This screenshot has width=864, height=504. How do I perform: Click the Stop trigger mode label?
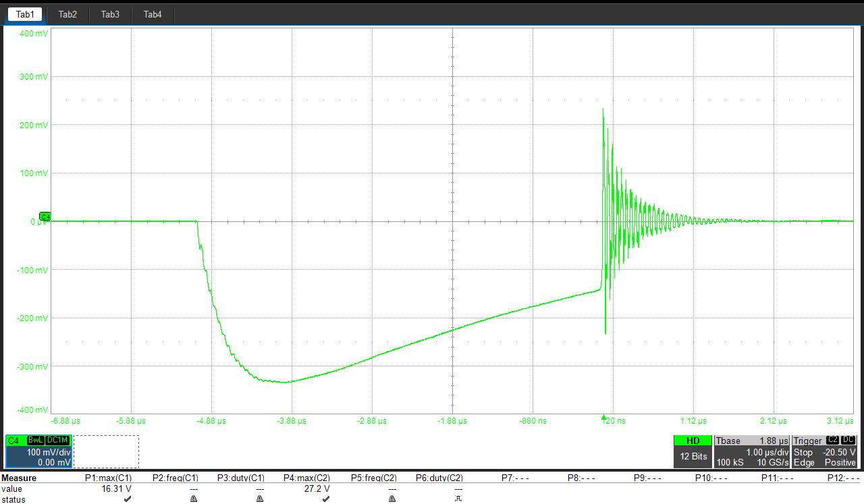coord(803,452)
